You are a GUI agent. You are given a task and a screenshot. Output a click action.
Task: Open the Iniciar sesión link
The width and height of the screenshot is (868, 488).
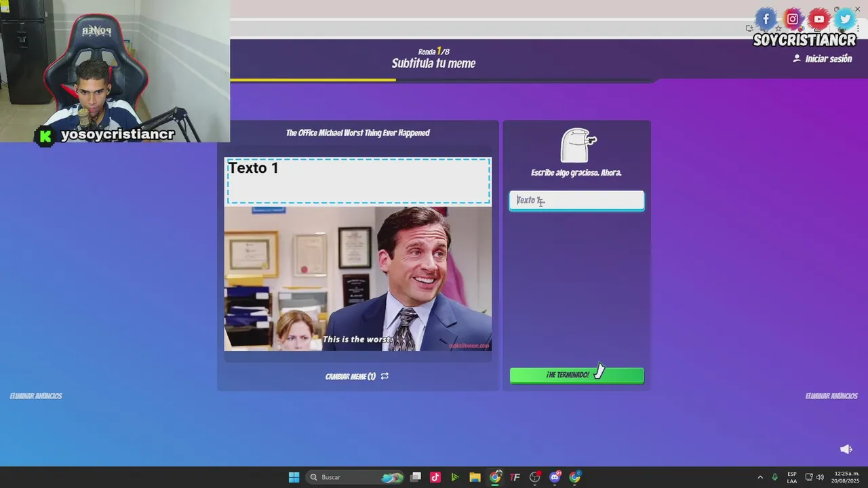(x=828, y=59)
